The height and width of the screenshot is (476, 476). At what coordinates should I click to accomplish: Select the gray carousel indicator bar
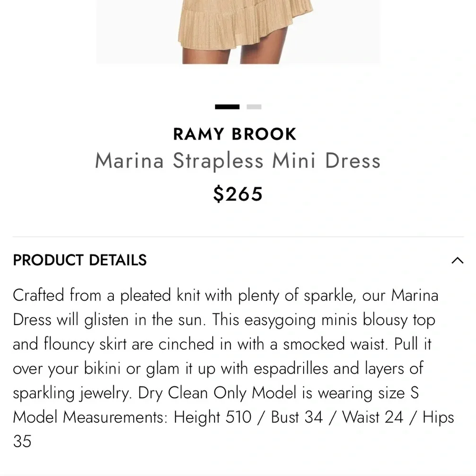(x=254, y=106)
